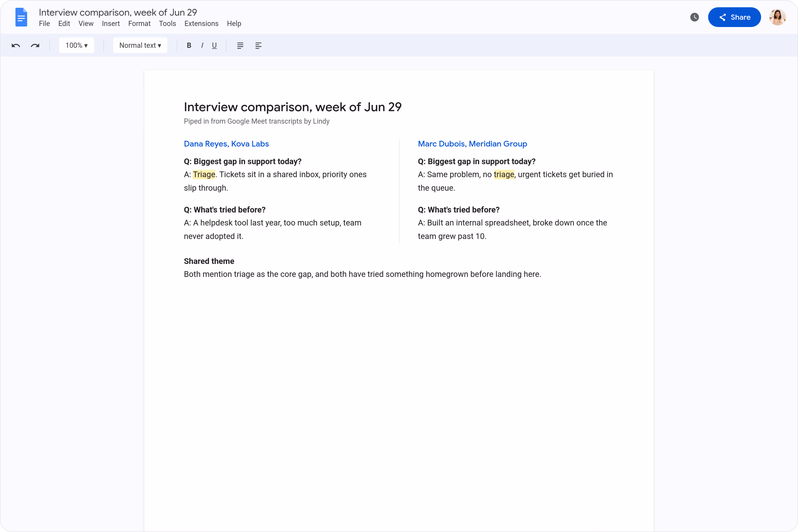Open version history clock icon
Screen dimensions: 798x532
[695, 17]
